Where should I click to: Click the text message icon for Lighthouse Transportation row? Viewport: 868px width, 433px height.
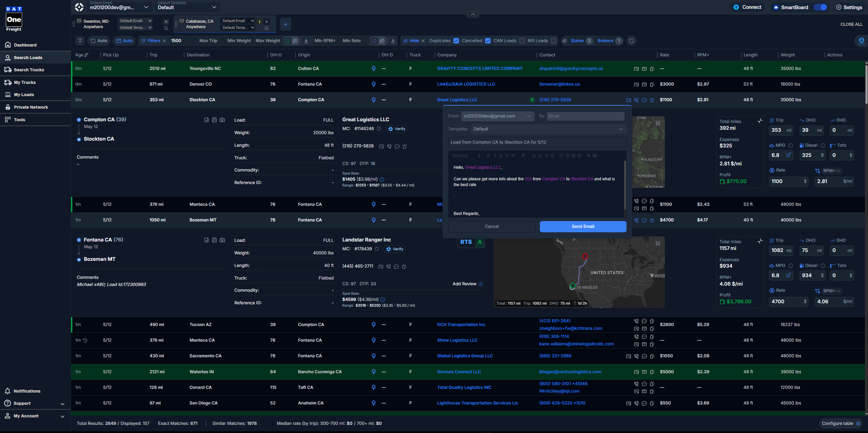[644, 403]
